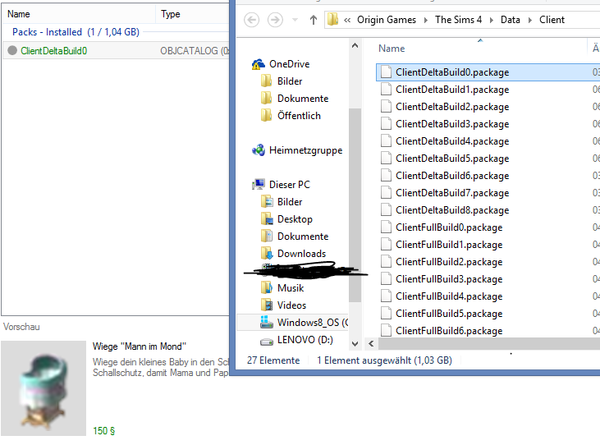600x441 pixels.
Task: Open Öffentlich folder under OneDrive
Action: tap(299, 116)
